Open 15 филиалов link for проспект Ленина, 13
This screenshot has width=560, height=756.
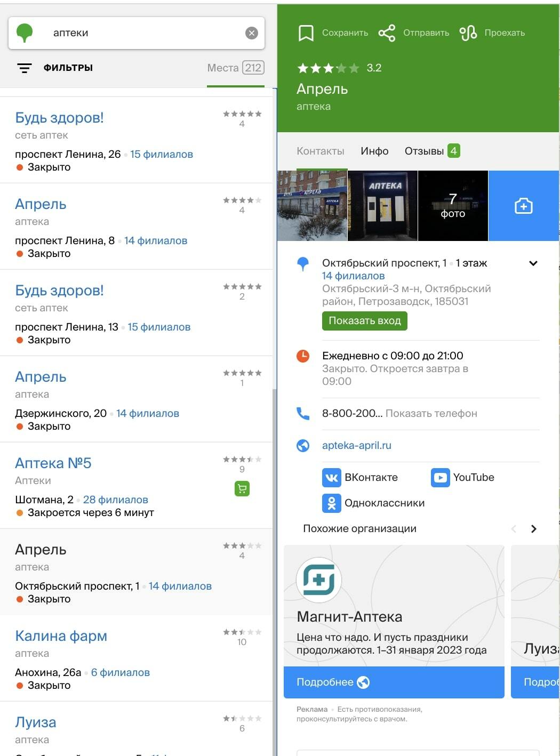tap(159, 327)
